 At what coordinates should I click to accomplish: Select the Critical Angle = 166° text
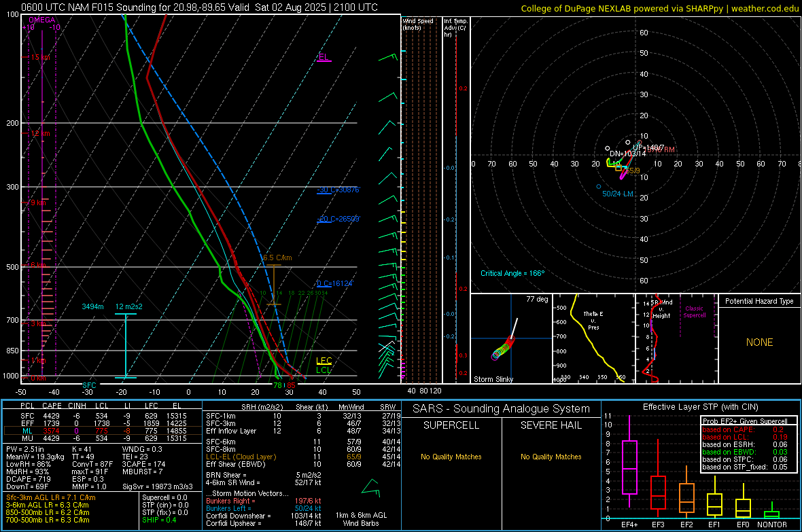(x=512, y=273)
